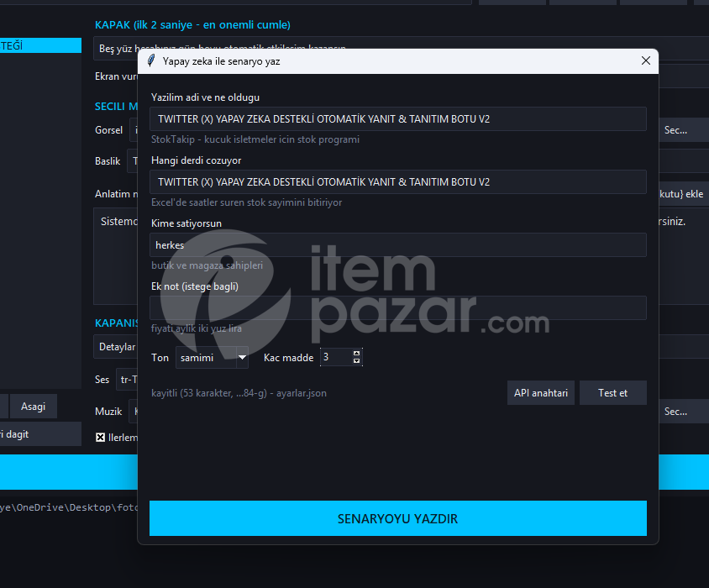This screenshot has width=709, height=588.
Task: Increase Kac madde with up arrow
Action: click(x=356, y=354)
